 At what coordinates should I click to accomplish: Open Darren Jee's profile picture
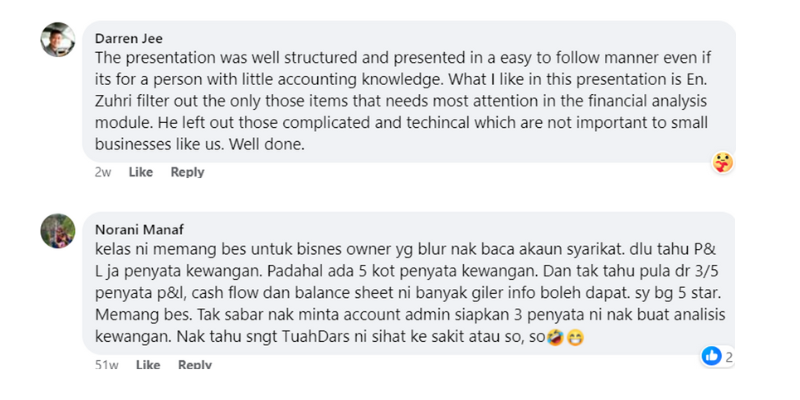click(x=58, y=39)
